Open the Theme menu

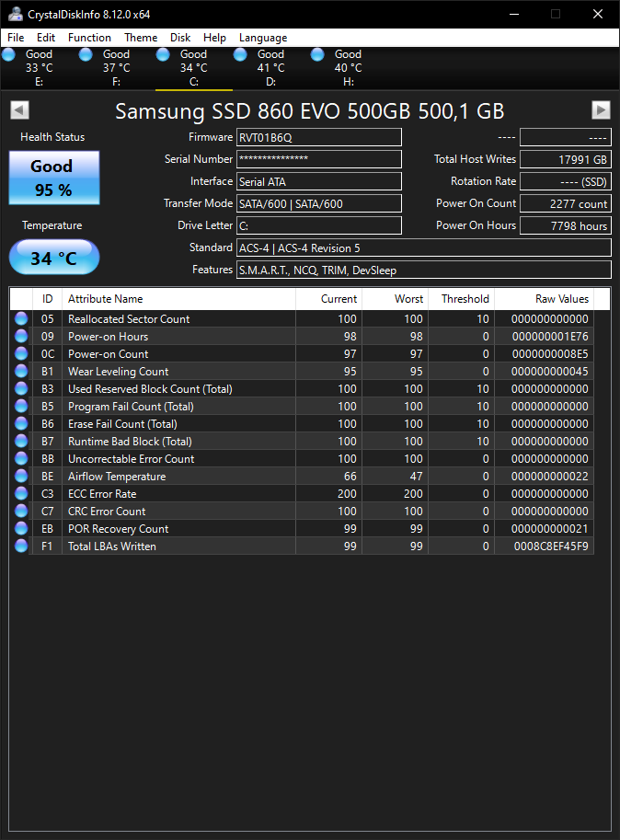pyautogui.click(x=141, y=38)
